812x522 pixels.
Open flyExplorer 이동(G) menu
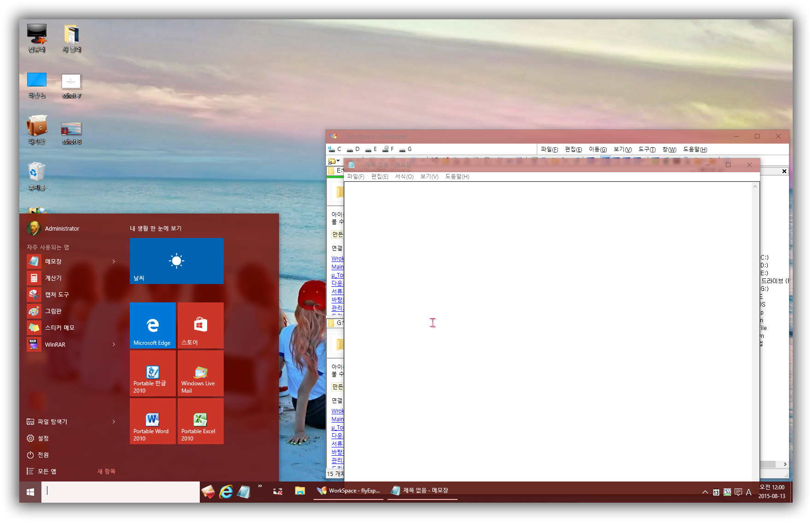[597, 150]
